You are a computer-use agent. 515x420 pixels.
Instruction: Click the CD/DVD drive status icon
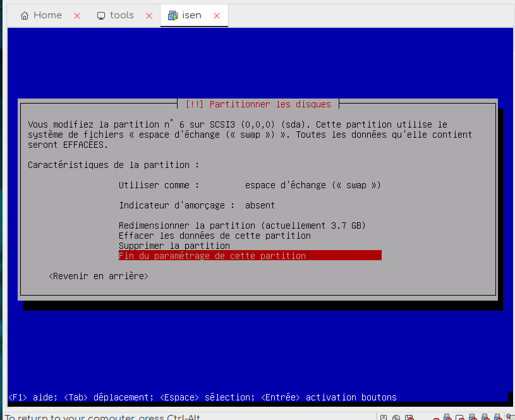(397, 417)
